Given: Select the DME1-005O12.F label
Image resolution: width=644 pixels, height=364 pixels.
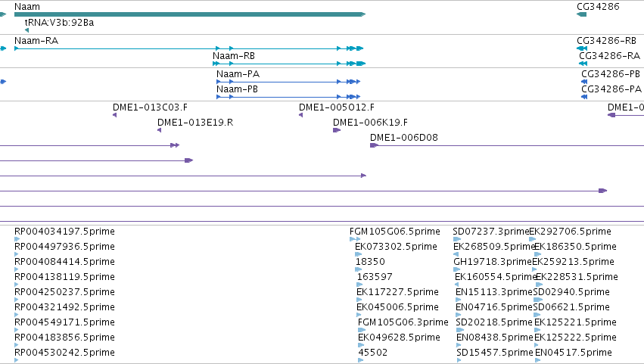Looking at the screenshot, I should point(336,107).
